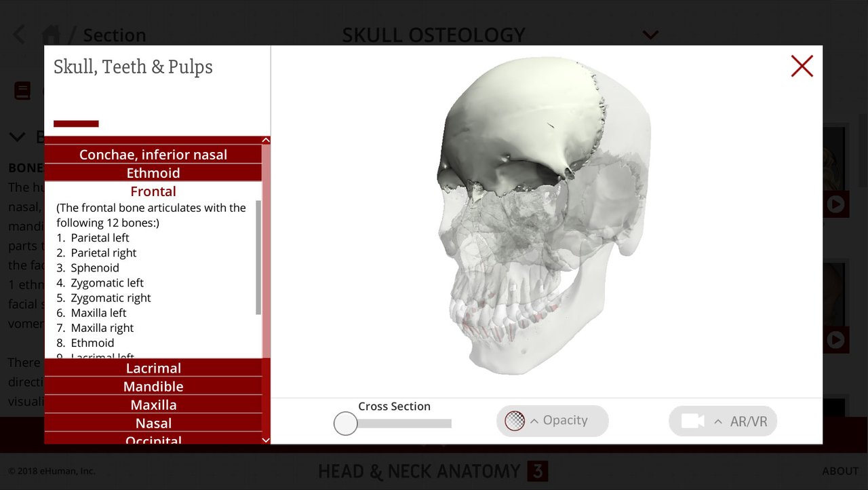Close the skull viewer with the red X
The width and height of the screenshot is (868, 490).
pyautogui.click(x=802, y=66)
